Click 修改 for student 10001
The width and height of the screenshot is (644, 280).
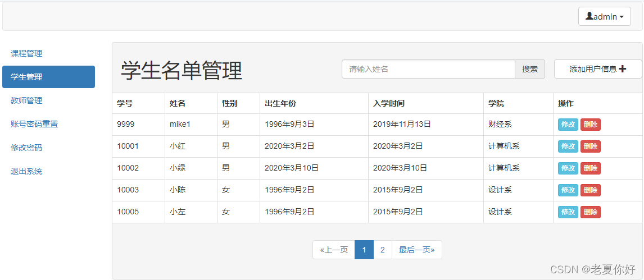[568, 146]
